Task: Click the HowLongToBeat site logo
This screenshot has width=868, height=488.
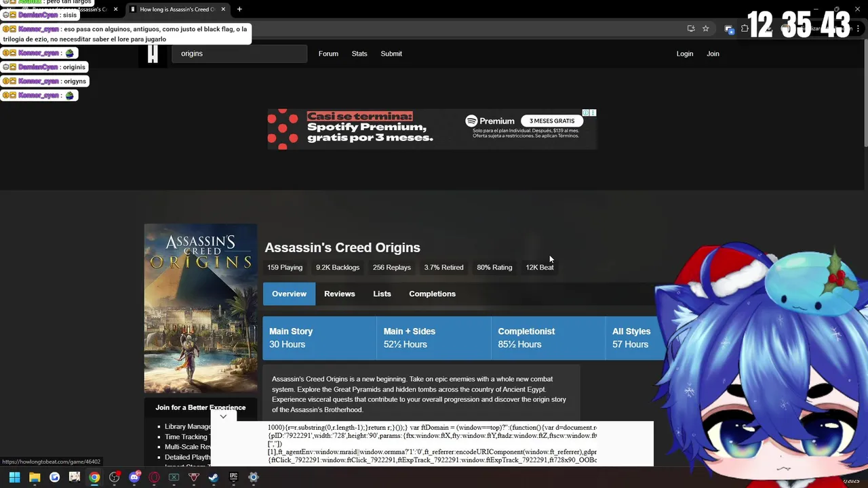Action: pyautogui.click(x=153, y=54)
